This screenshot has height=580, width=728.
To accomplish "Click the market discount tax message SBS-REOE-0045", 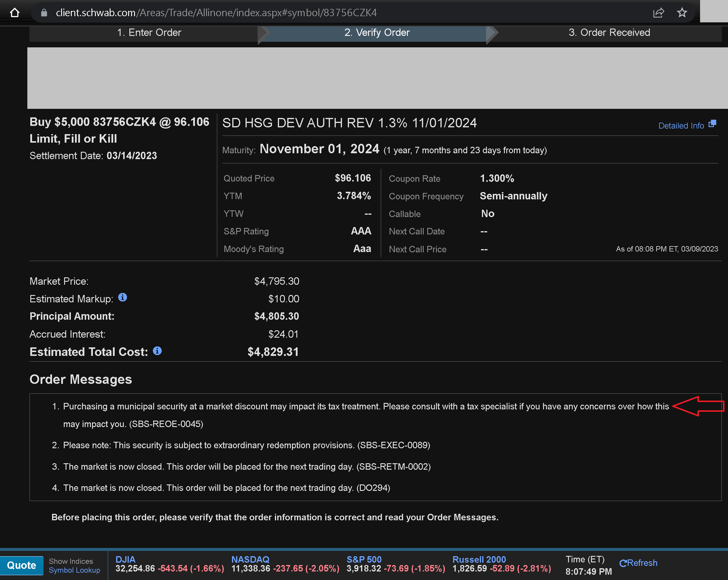I will [x=366, y=415].
